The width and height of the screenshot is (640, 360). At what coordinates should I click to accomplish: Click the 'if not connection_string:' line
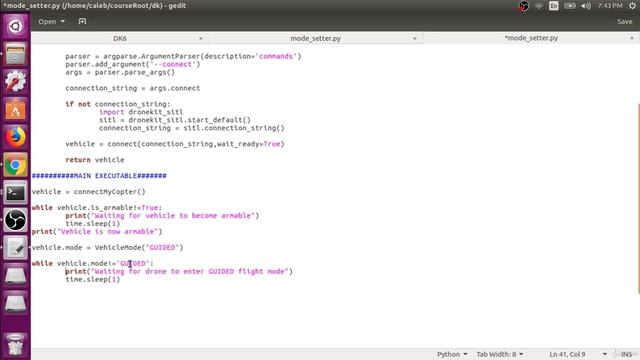point(118,104)
